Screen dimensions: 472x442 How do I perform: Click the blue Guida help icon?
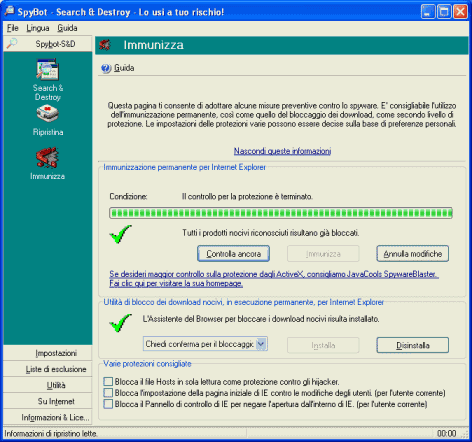point(106,68)
